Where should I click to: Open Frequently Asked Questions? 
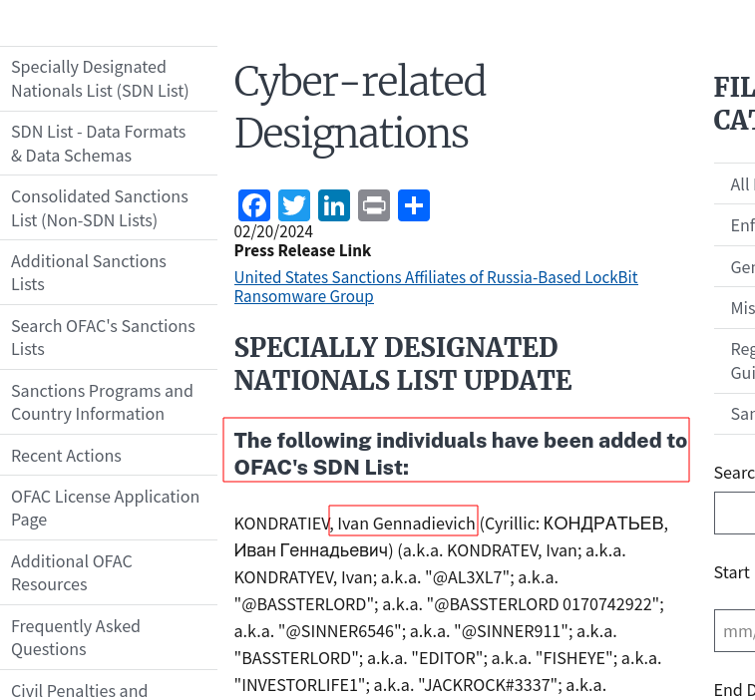(x=76, y=637)
